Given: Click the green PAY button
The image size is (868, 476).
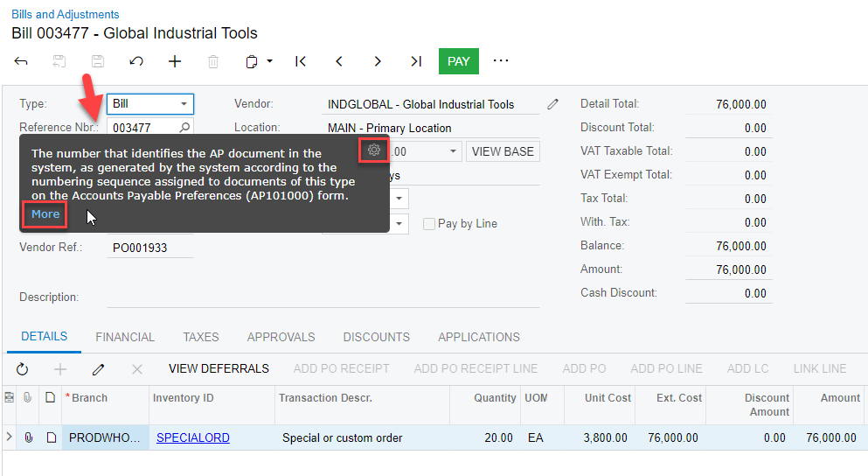Looking at the screenshot, I should click(458, 61).
